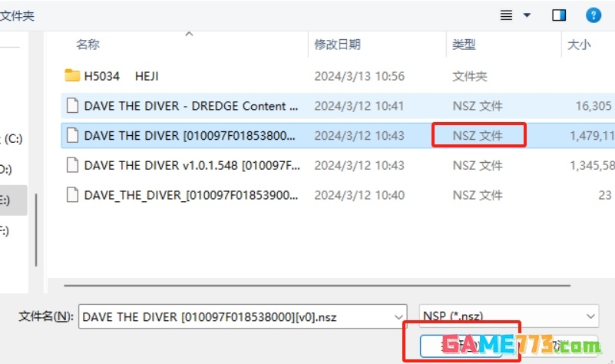The height and width of the screenshot is (364, 615).
Task: Sort files by 大小 column header
Action: click(x=578, y=45)
